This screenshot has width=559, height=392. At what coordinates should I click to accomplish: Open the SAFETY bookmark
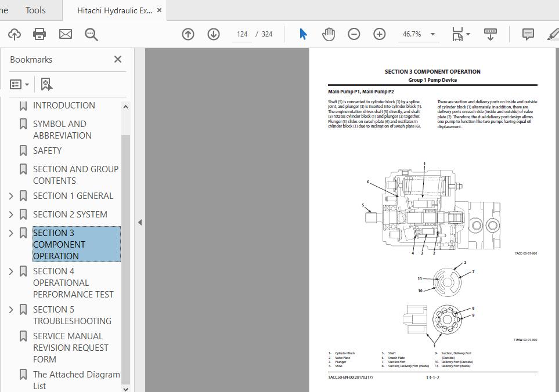coord(47,150)
